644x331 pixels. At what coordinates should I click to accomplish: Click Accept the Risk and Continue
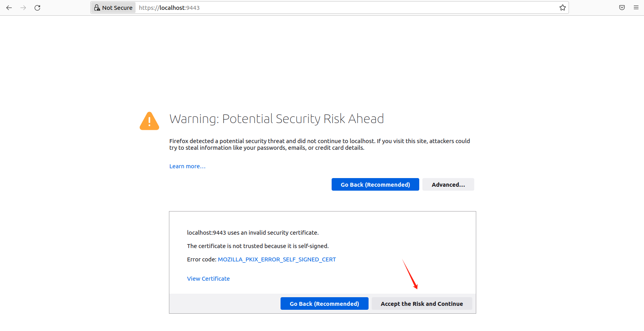(x=422, y=303)
